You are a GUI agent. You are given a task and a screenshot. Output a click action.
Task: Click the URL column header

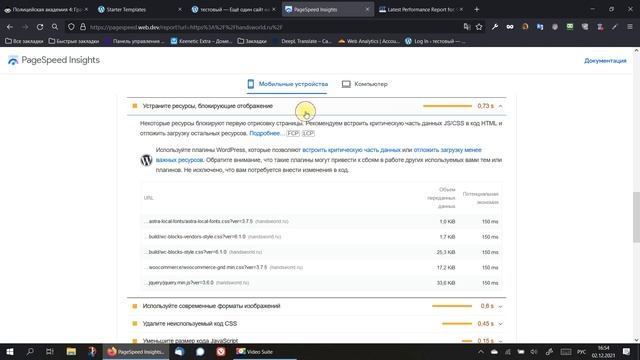coord(148,198)
